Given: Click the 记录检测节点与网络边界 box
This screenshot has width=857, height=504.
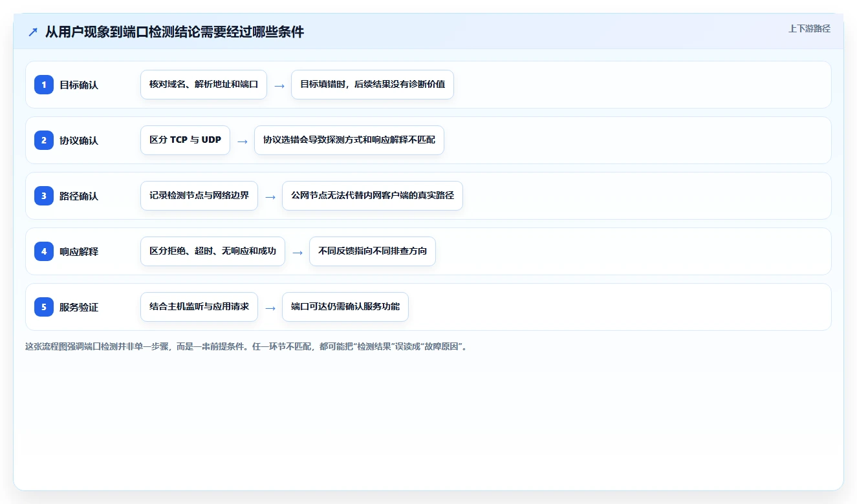Looking at the screenshot, I should click(199, 196).
